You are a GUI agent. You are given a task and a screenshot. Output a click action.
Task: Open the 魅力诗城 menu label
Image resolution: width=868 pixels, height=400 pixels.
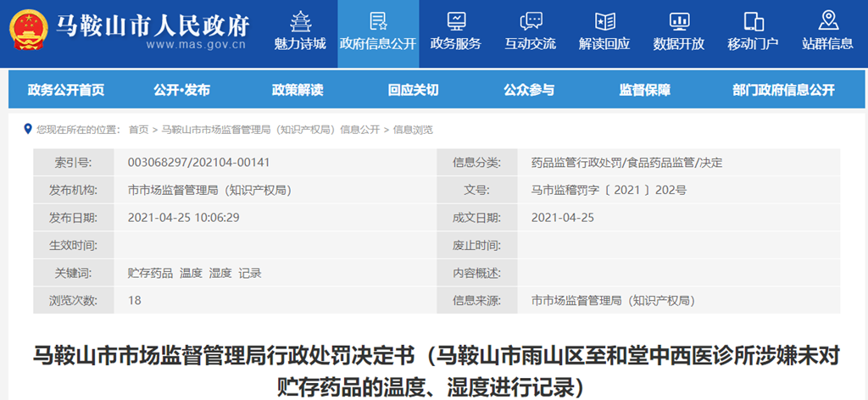[x=300, y=44]
